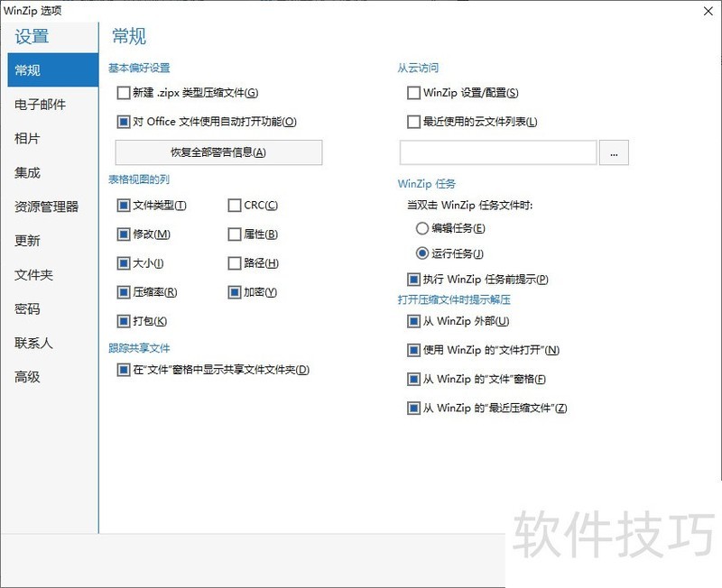Uncheck 从 WinZip 的“最近压缩文件” checkbox
The image size is (722, 588).
tap(413, 409)
